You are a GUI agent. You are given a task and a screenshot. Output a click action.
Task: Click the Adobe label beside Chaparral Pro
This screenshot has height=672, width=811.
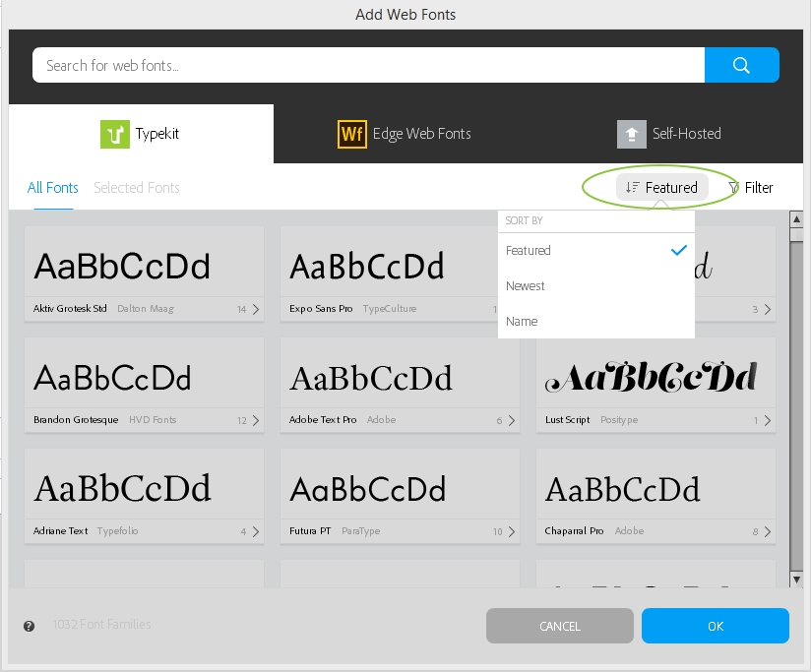pos(629,531)
